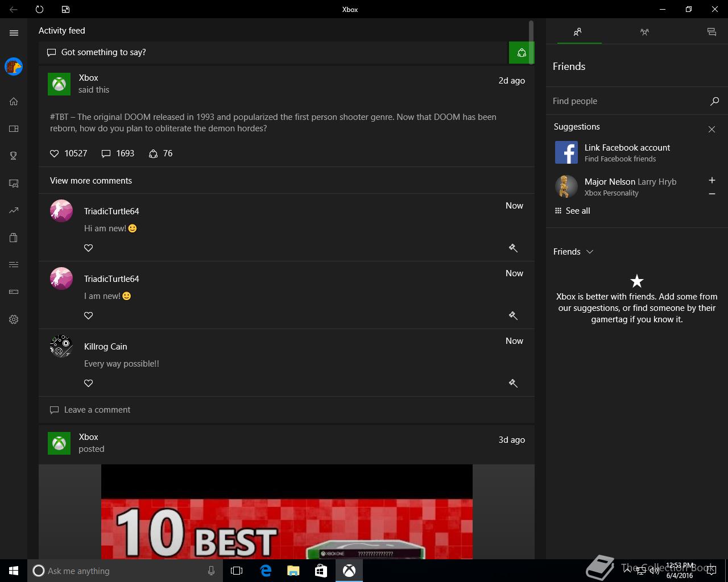
Task: Like TriadicTurtle64's 'Hi am new!' comment
Action: pos(88,248)
